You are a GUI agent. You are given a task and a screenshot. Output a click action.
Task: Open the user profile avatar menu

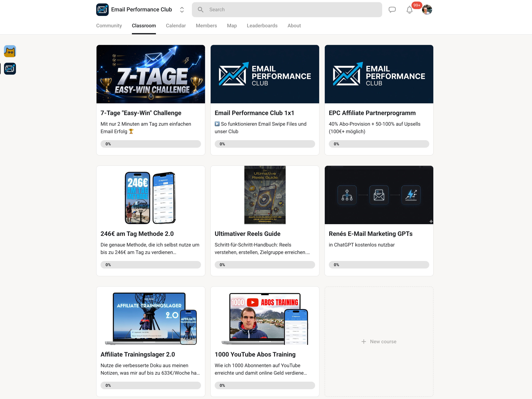point(427,10)
